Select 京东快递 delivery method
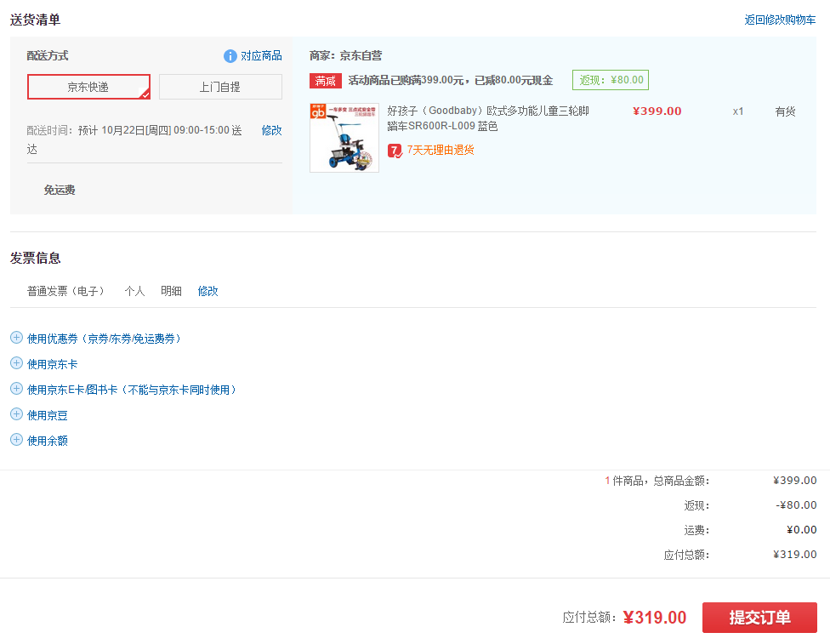The height and width of the screenshot is (644, 830). pyautogui.click(x=89, y=87)
